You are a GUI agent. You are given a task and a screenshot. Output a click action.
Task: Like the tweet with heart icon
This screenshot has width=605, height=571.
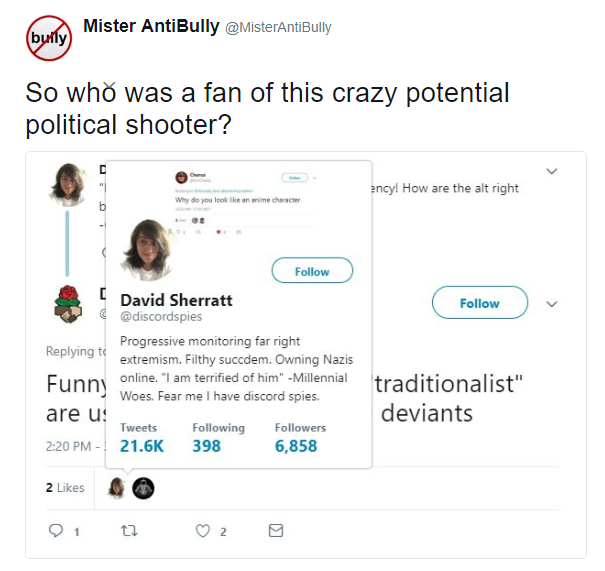(x=203, y=531)
